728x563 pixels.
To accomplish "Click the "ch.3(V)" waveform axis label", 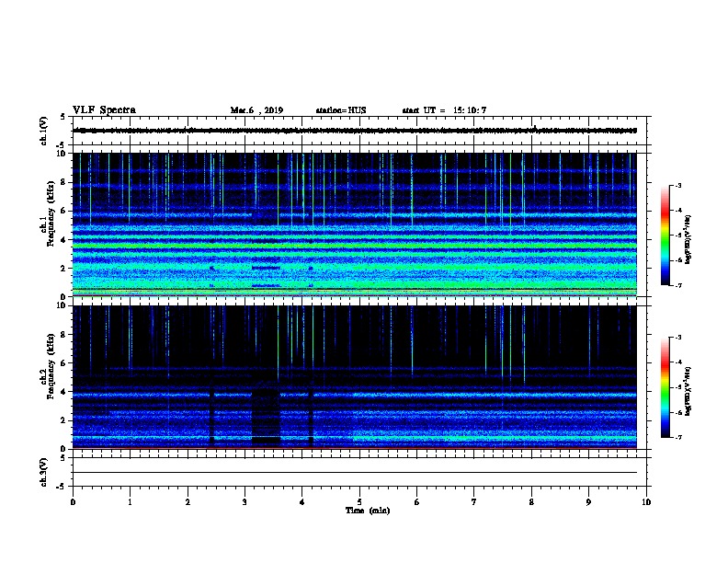I will pos(43,473).
